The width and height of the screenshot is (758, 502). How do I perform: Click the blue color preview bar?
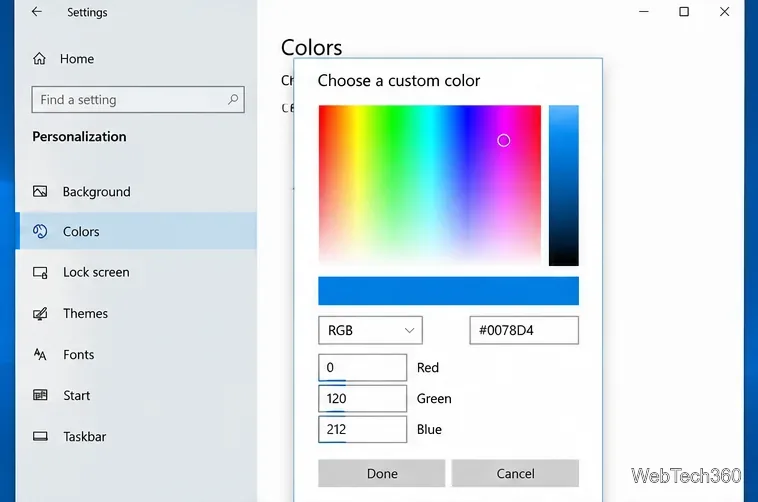[448, 291]
